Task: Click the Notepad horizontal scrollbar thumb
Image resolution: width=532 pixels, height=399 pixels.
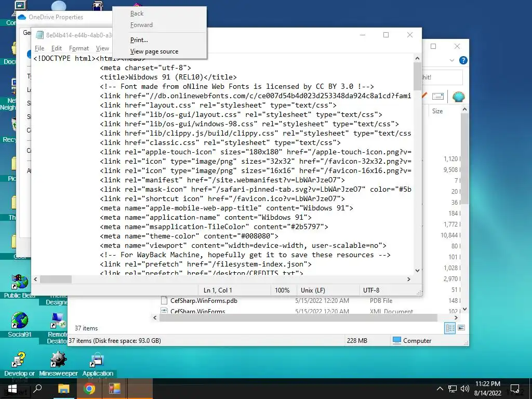Action: tap(56, 279)
